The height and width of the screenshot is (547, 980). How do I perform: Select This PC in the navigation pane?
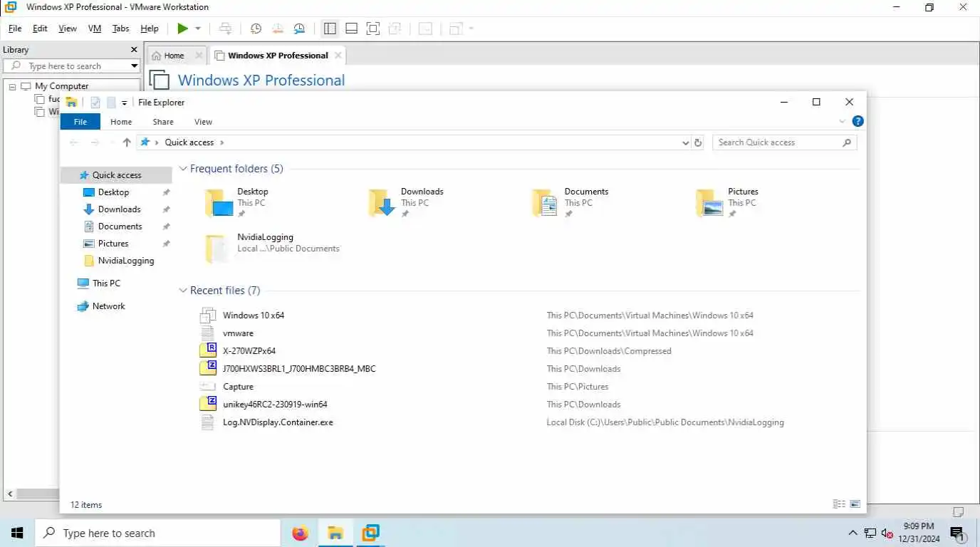pyautogui.click(x=106, y=283)
